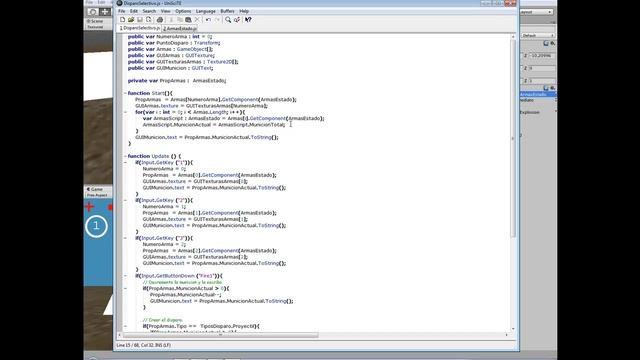
Task: Click the Print icon in SciTE toolbar
Action: (160, 20)
